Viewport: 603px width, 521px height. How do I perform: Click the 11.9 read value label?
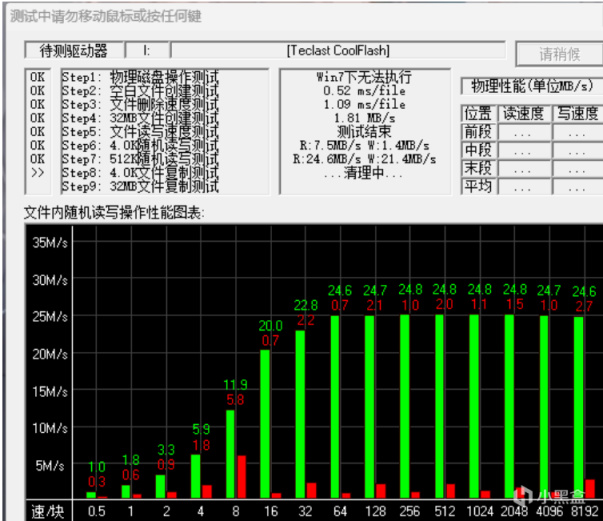[x=235, y=385]
